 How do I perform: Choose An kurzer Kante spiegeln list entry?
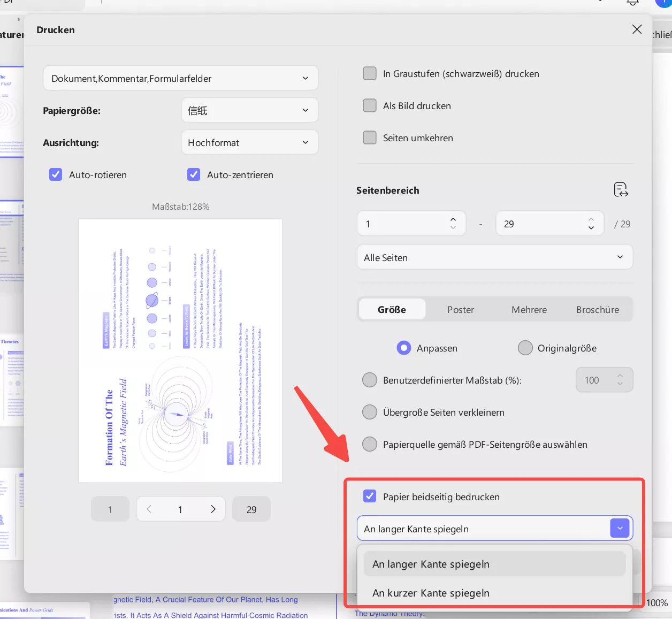494,593
